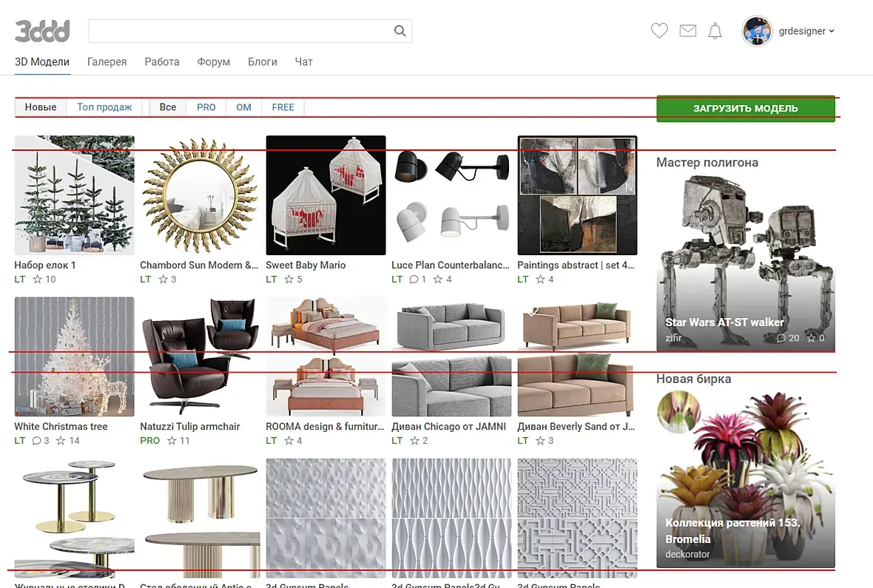
Task: Click the star icon under Luce Plan Counterbalance
Action: (438, 279)
